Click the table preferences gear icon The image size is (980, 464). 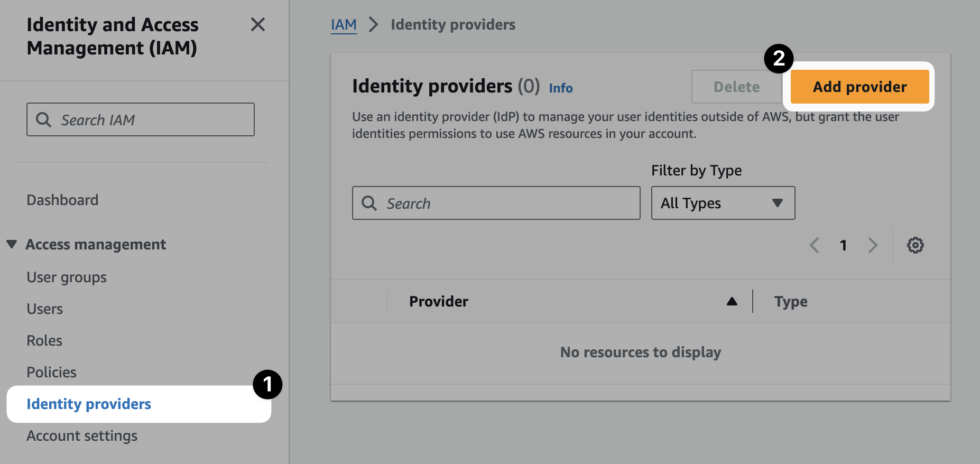[x=915, y=245]
